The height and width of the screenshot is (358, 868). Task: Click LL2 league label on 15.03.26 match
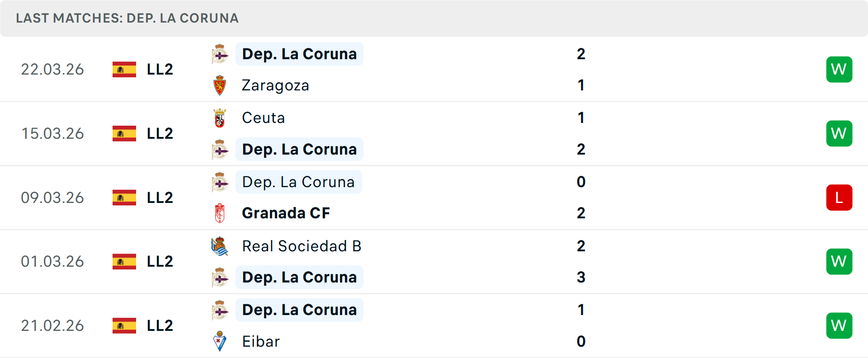160,134
